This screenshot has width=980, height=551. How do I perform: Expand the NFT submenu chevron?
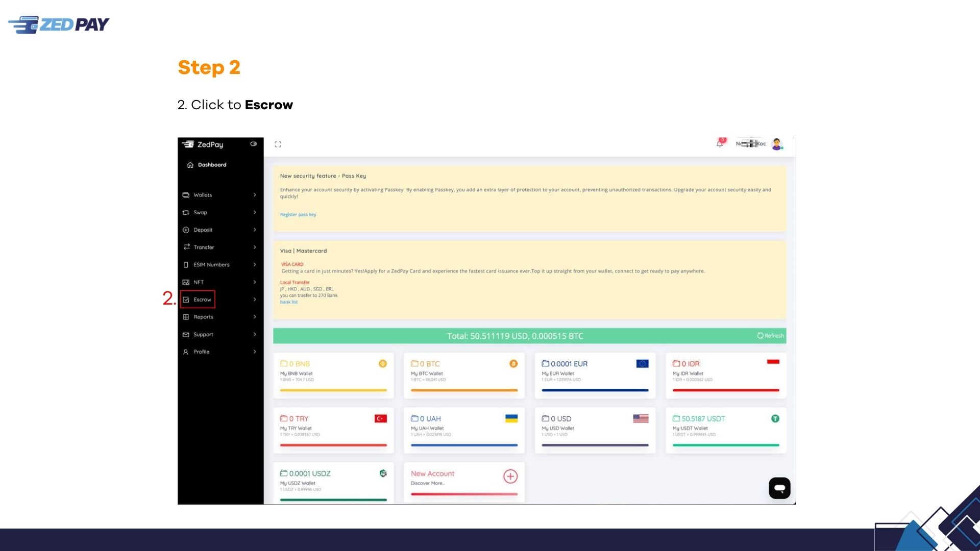tap(255, 282)
